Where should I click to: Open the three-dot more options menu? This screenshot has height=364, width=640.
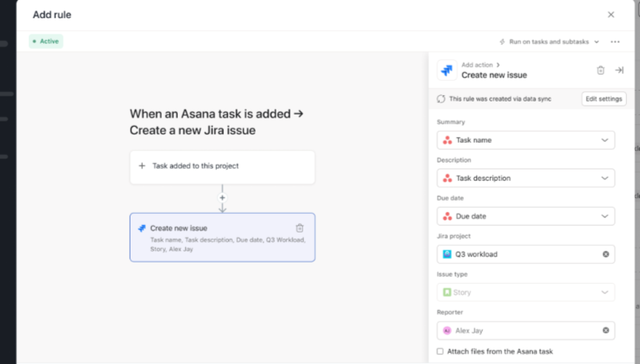click(x=616, y=42)
